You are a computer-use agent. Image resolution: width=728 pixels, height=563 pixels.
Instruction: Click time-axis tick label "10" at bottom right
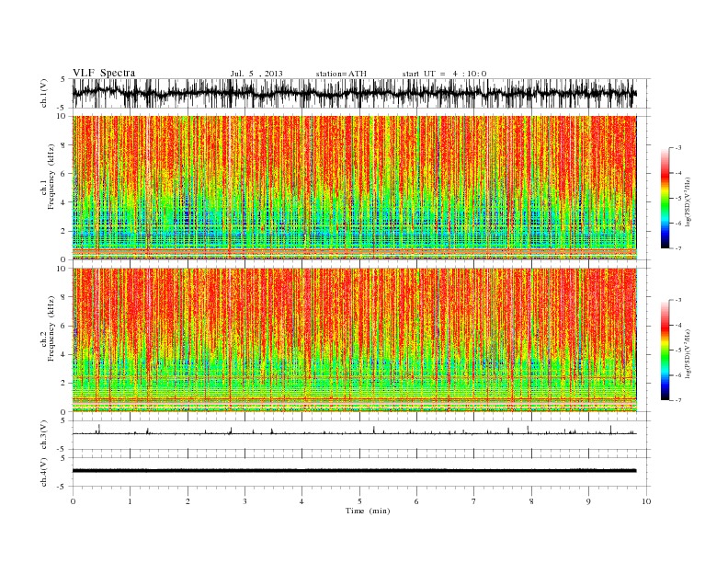(646, 501)
